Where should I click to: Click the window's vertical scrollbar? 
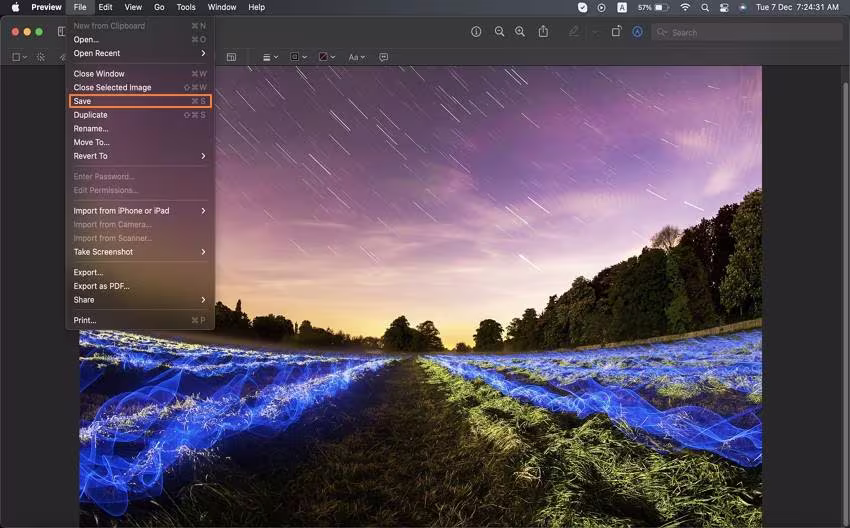click(x=846, y=304)
